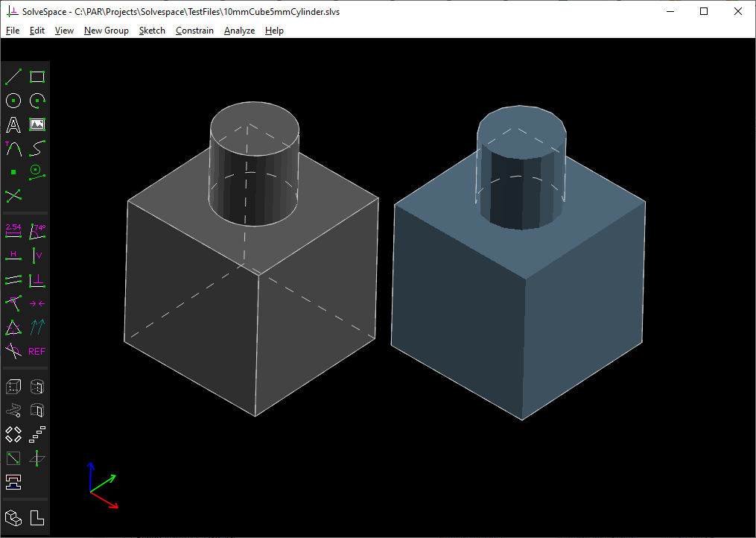The image size is (756, 538).
Task: Switch to nearest isometric view
Action: (x=13, y=518)
